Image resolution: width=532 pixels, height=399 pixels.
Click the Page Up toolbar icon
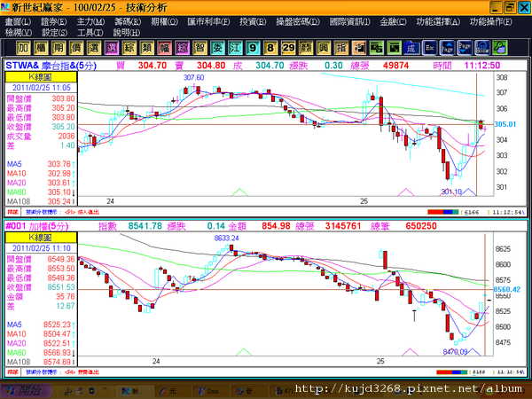pos(447,48)
